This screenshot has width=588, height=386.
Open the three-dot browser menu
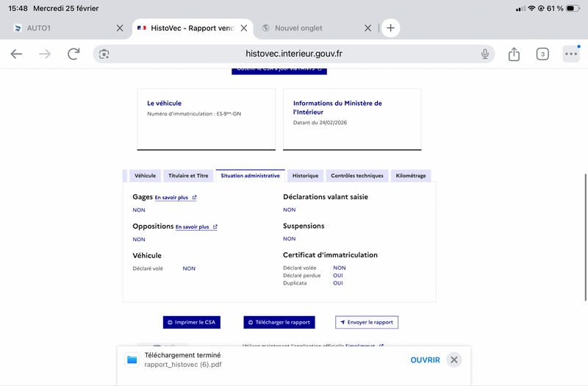[571, 54]
